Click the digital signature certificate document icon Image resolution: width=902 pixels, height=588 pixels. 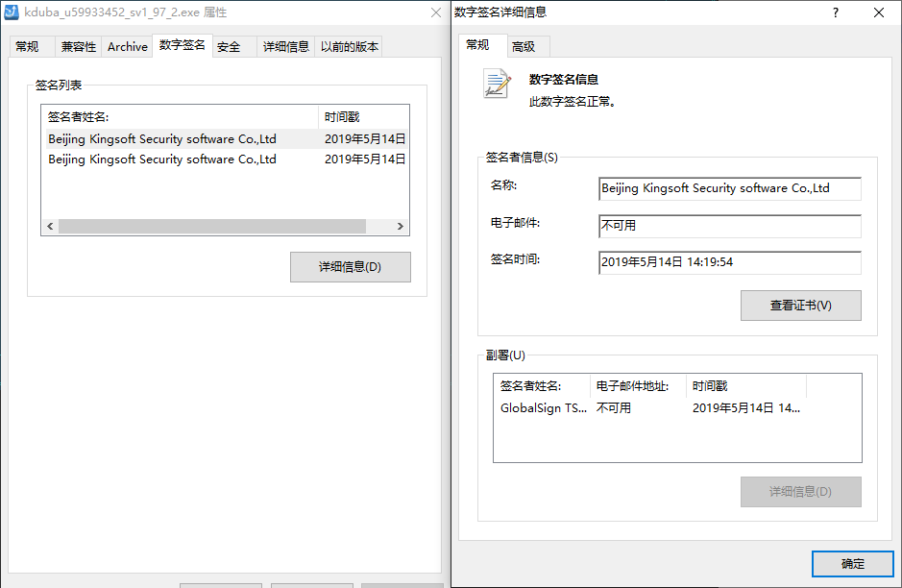[x=497, y=84]
